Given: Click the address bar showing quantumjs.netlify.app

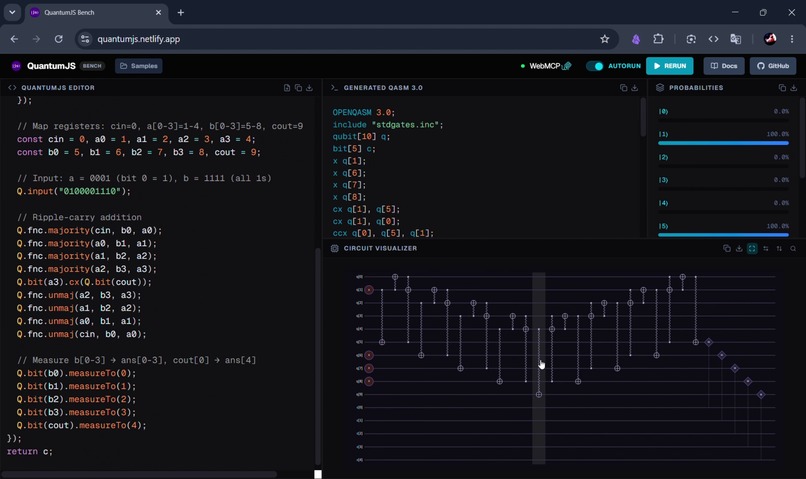Looking at the screenshot, I should (347, 39).
